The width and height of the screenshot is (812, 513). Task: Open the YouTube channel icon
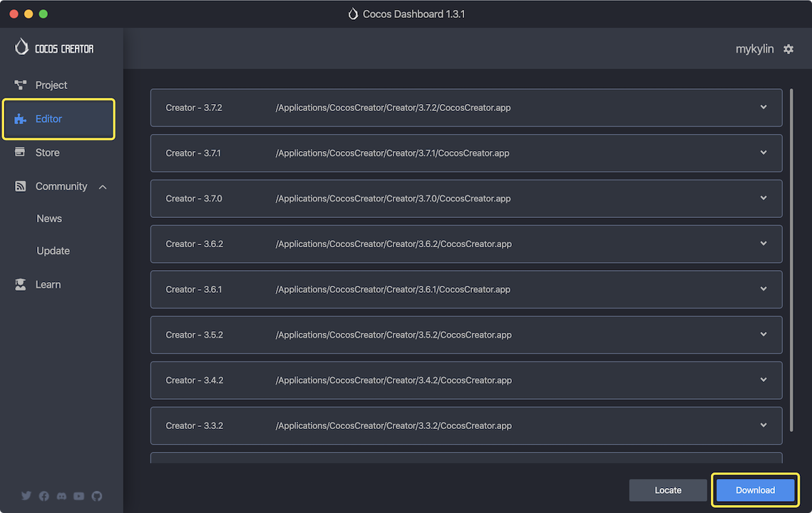click(79, 496)
